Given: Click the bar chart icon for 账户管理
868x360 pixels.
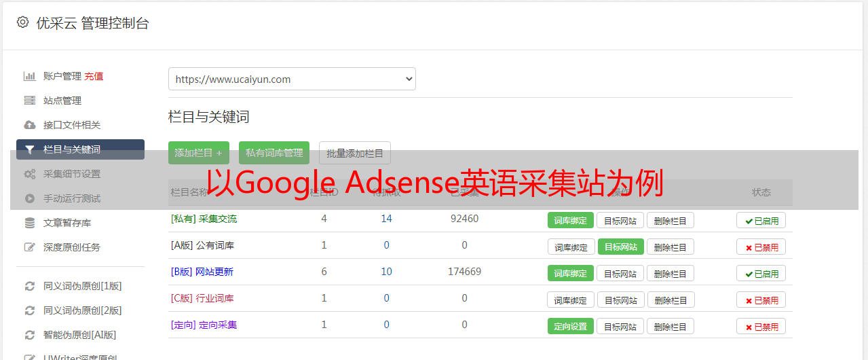Looking at the screenshot, I should (29, 76).
